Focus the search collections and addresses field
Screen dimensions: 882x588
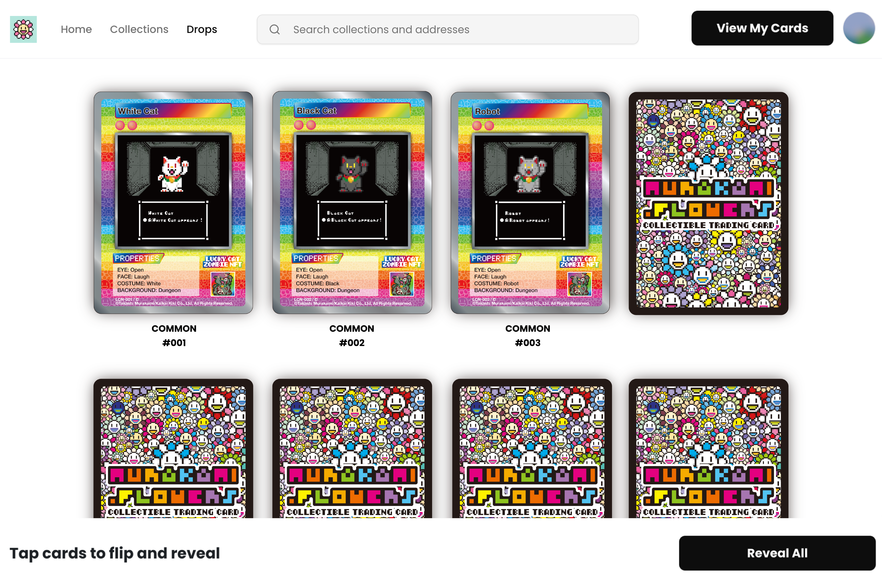point(447,30)
